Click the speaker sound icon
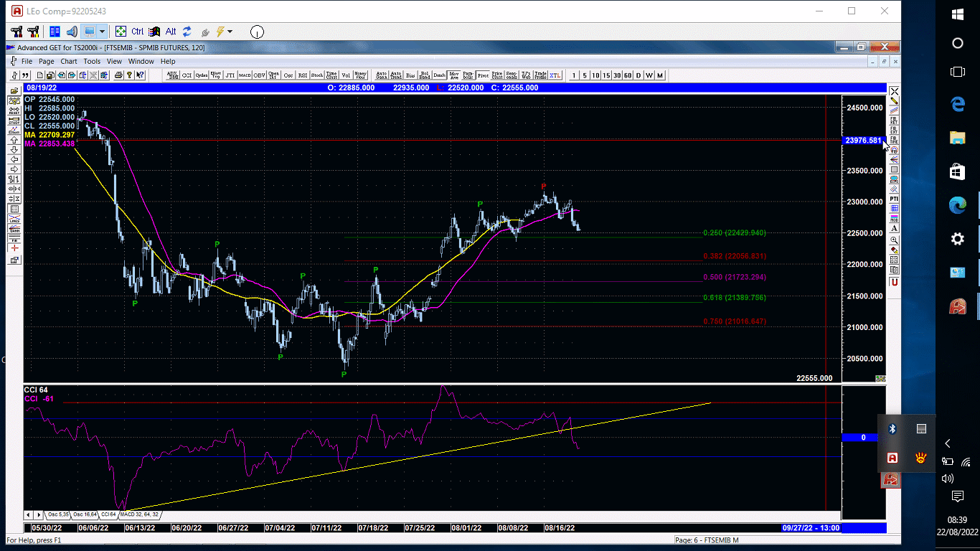The height and width of the screenshot is (551, 980). click(x=72, y=32)
